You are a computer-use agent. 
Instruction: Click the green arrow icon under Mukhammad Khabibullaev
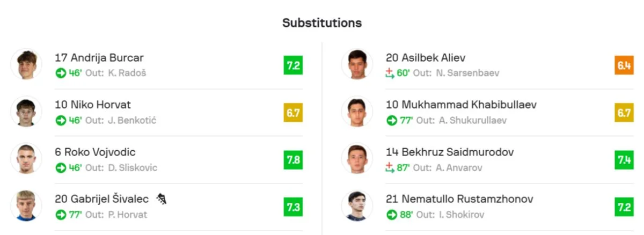391,120
